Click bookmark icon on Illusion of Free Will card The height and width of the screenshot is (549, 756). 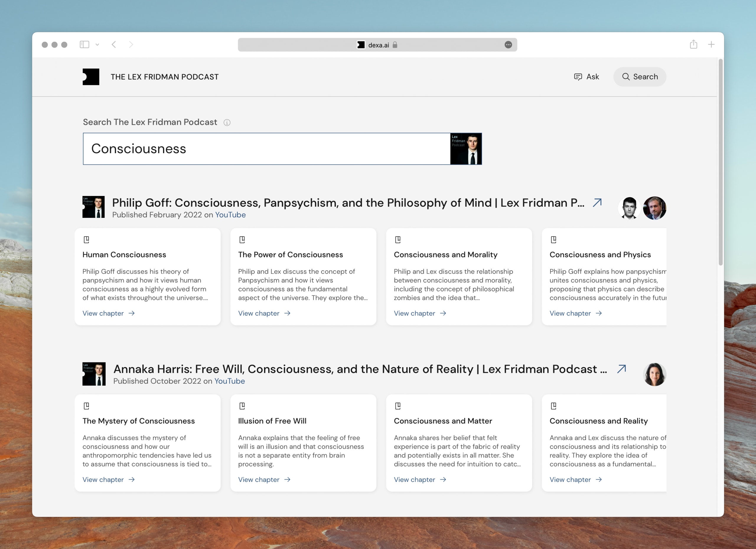[x=242, y=406]
